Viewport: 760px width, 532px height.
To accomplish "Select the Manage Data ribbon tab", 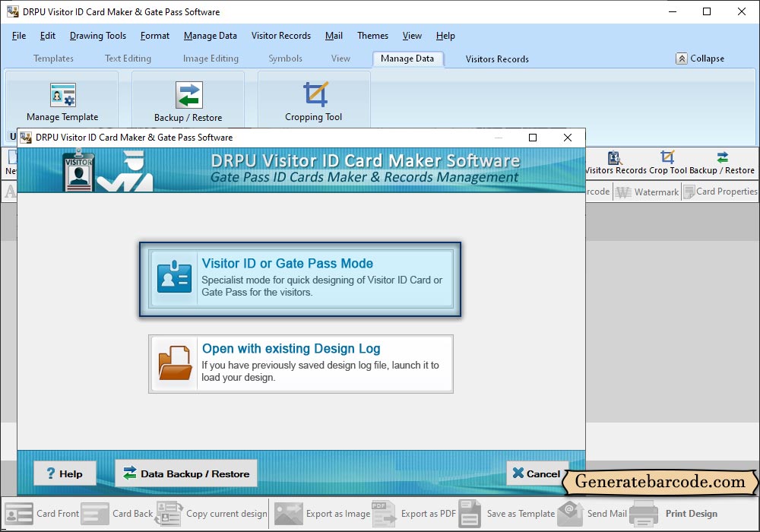I will 407,59.
